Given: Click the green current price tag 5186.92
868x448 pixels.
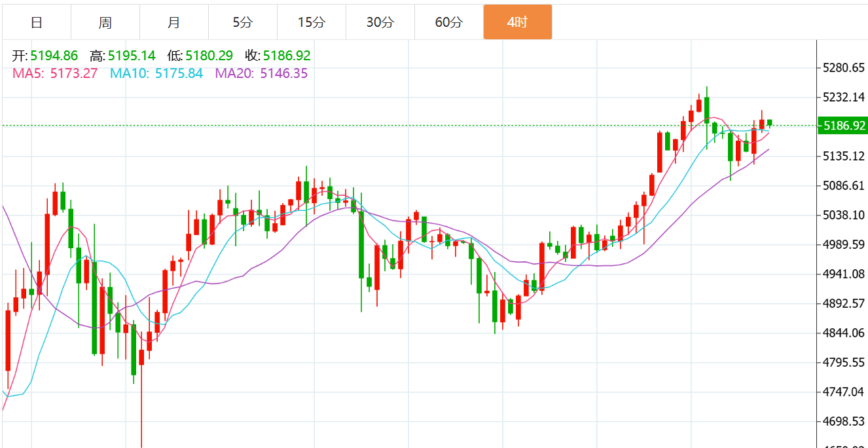Looking at the screenshot, I should (x=842, y=125).
